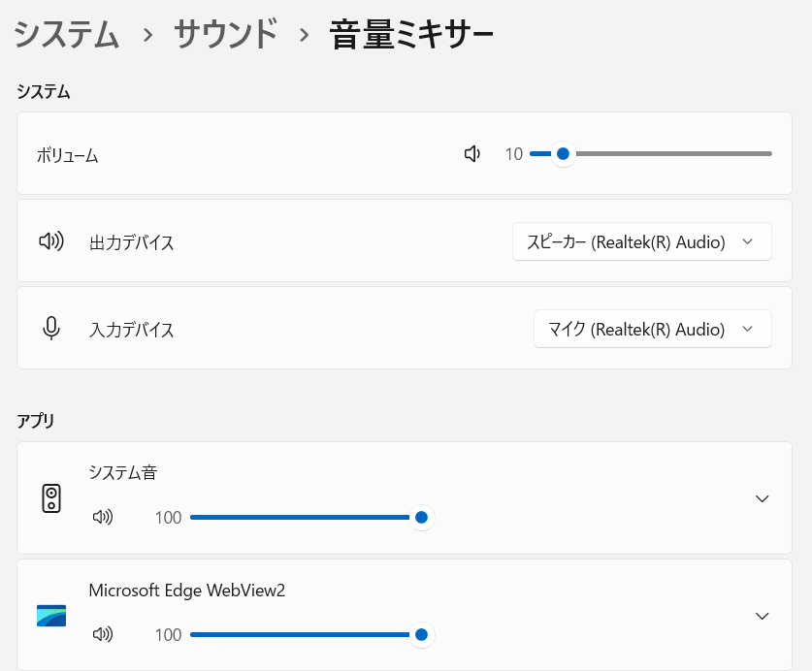Click the speaker icon next to ボリューム slider
Screen dimensions: 812x671
click(x=472, y=153)
